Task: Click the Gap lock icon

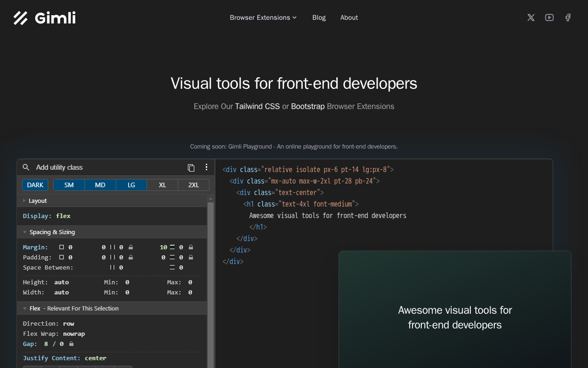Action: [x=71, y=344]
